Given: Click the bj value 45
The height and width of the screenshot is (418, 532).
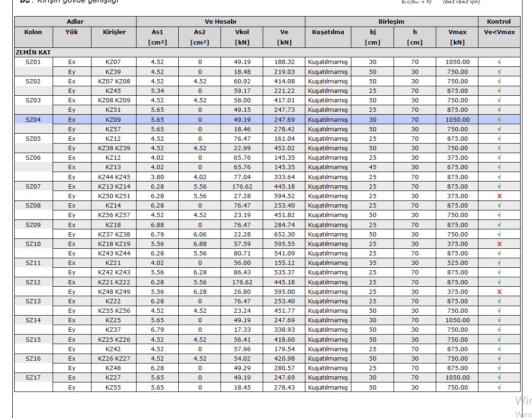Looking at the screenshot, I should (373, 167).
